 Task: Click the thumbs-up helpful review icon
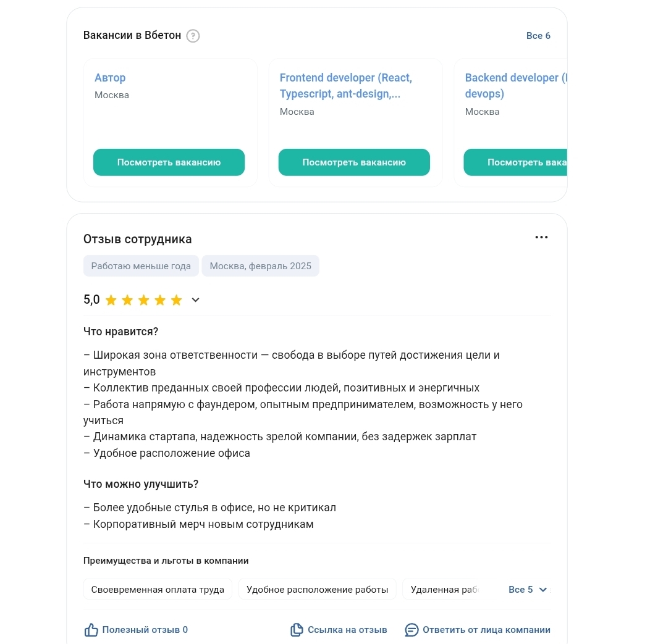coord(91,629)
